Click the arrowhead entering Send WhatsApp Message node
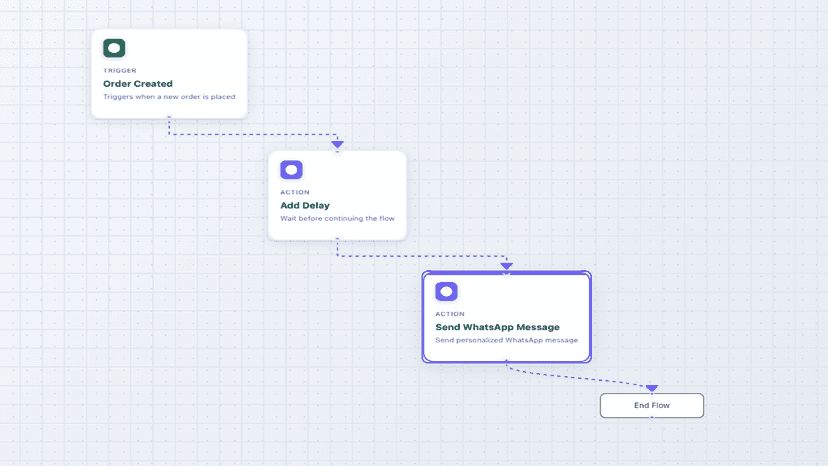 pos(506,266)
